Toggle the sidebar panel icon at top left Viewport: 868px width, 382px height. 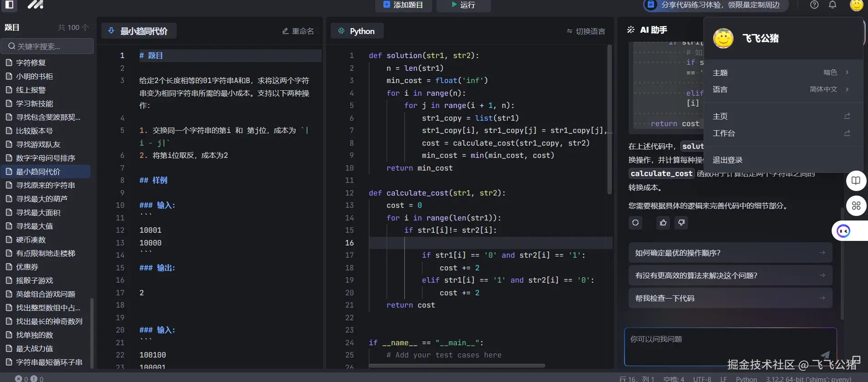tap(9, 5)
